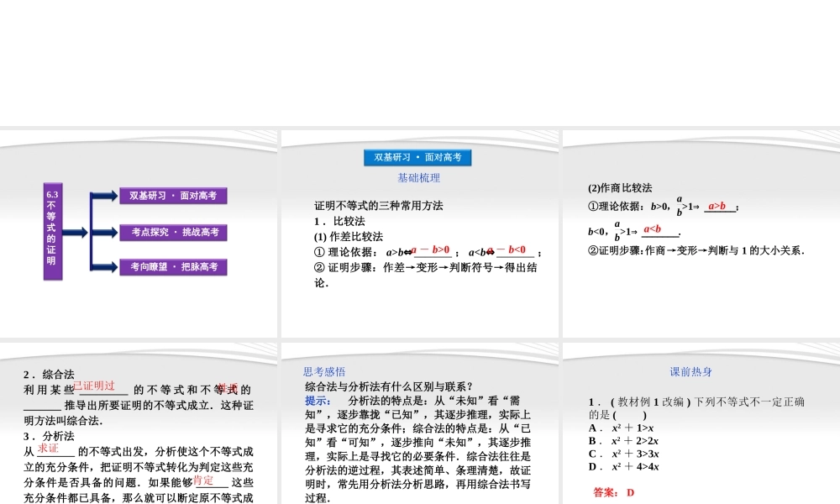
Task: Click the red answer a>b
Action: (x=717, y=206)
